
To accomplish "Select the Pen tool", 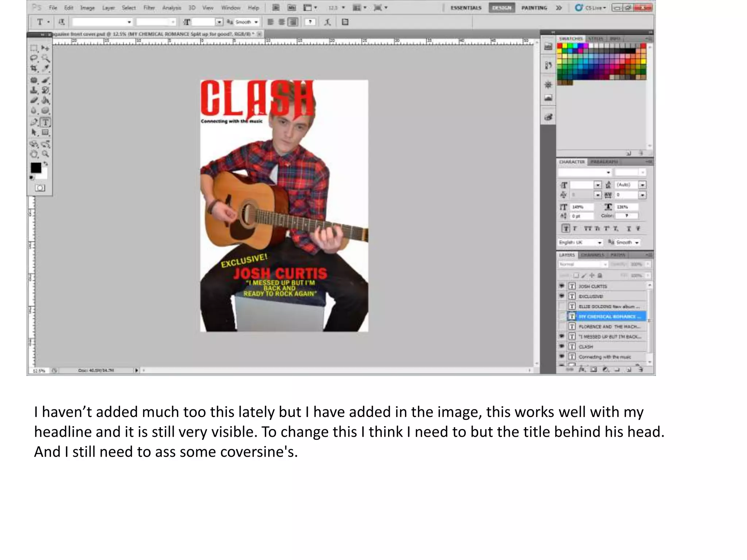I will (34, 122).
